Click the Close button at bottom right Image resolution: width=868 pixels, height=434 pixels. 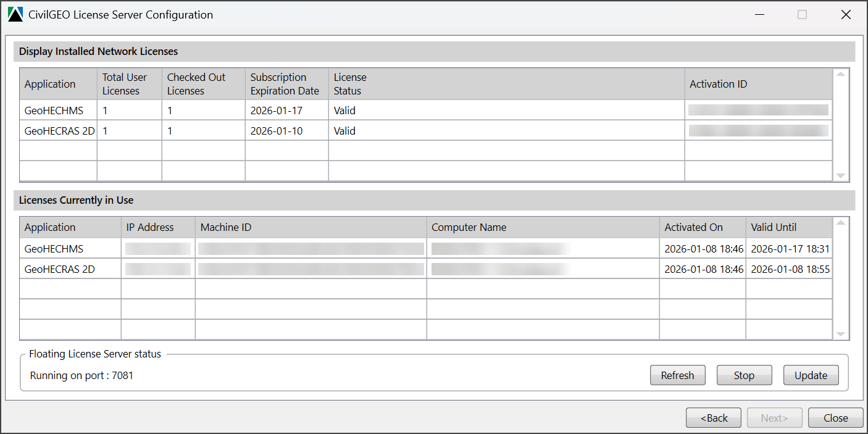[835, 418]
